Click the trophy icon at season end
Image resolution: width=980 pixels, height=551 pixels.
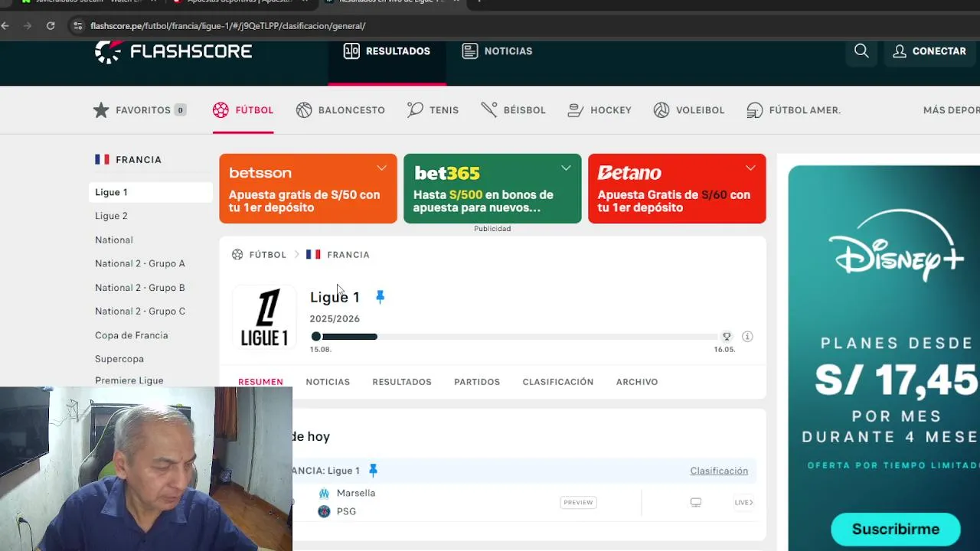(x=727, y=337)
